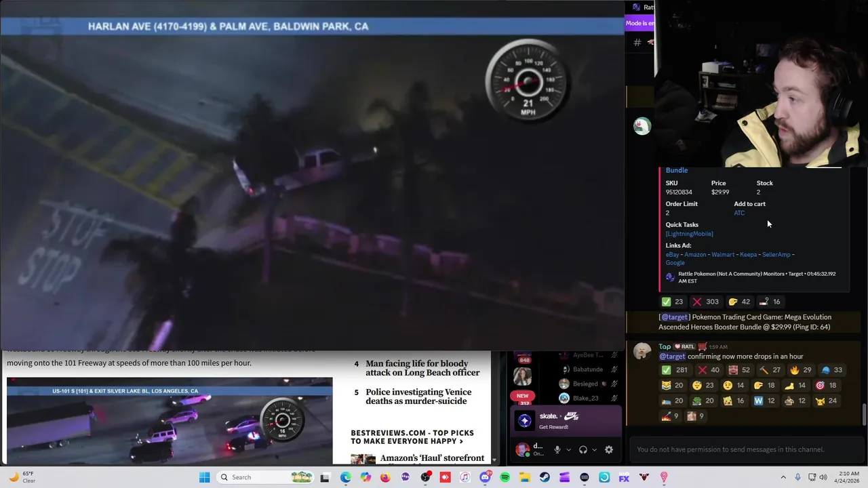868x488 pixels.
Task: Select member Blake_23 in the Discord list
Action: click(x=587, y=399)
